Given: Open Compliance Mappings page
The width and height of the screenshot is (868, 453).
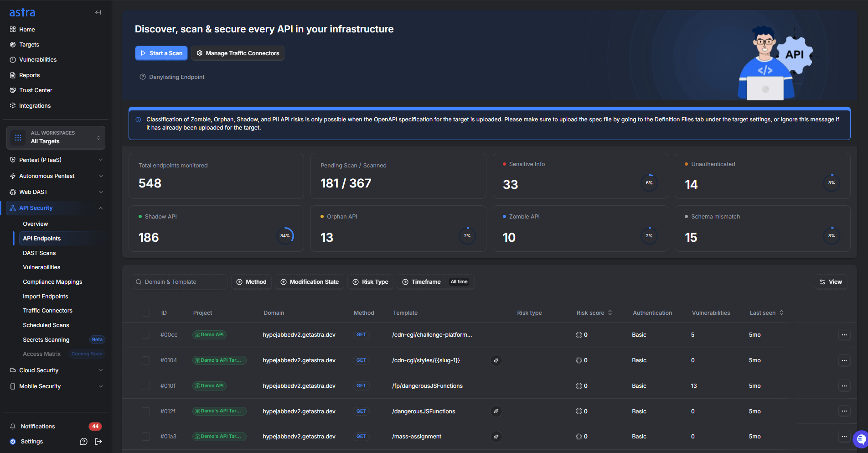Looking at the screenshot, I should pos(52,282).
